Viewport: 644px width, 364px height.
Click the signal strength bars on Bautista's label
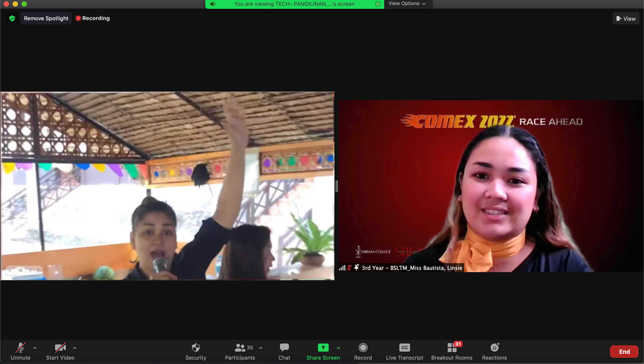342,268
